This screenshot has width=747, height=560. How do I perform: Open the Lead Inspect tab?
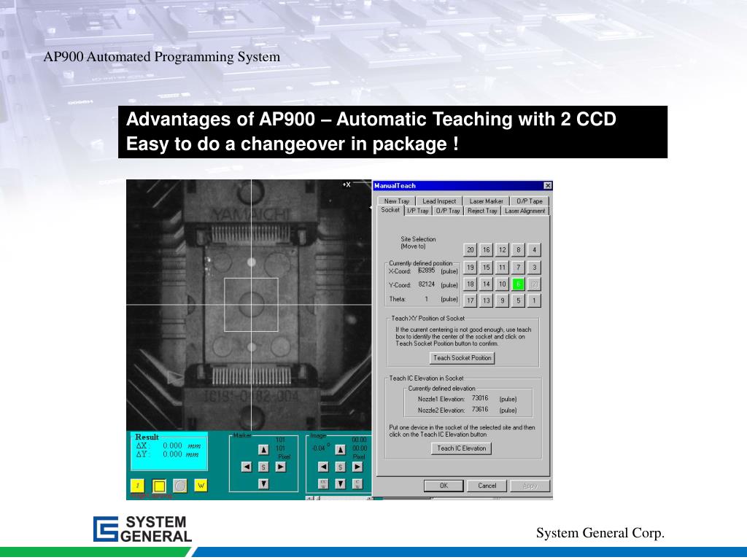(439, 201)
